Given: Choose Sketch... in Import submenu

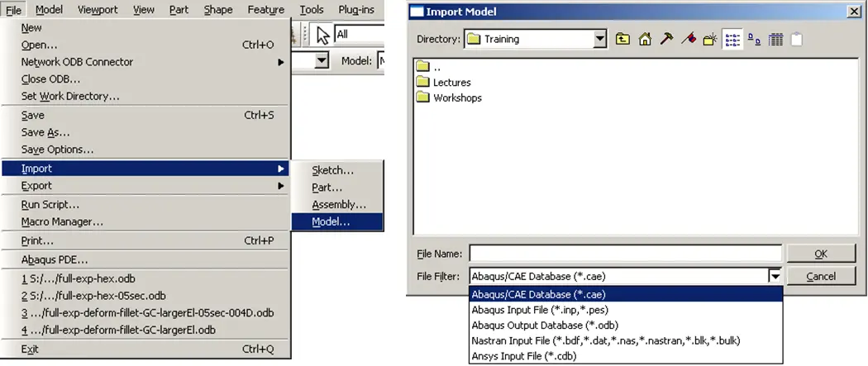Looking at the screenshot, I should coord(337,170).
